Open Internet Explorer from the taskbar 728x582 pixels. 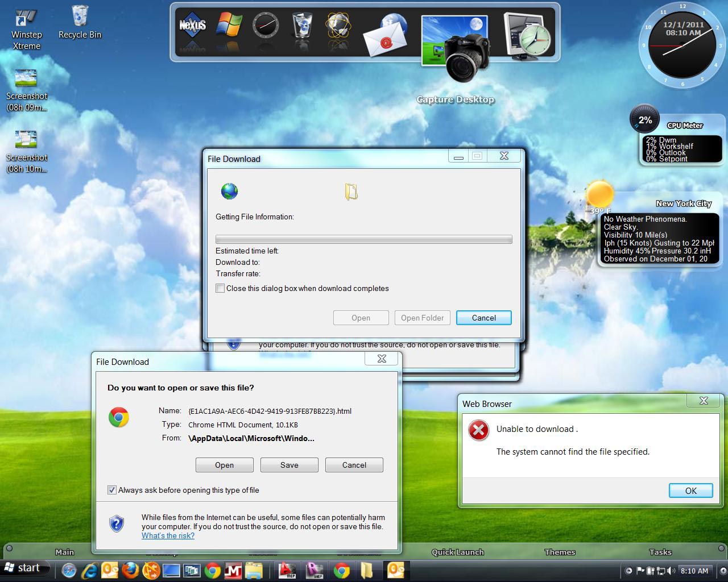89,570
